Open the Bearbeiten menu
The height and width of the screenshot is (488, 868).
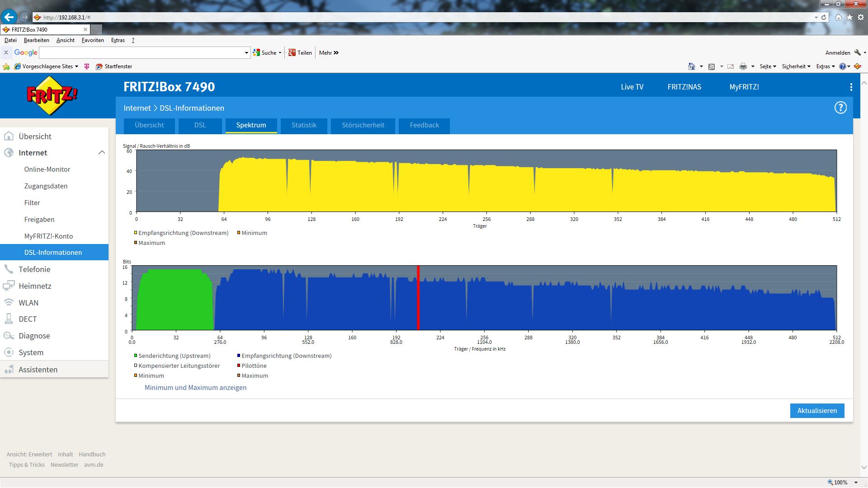37,40
